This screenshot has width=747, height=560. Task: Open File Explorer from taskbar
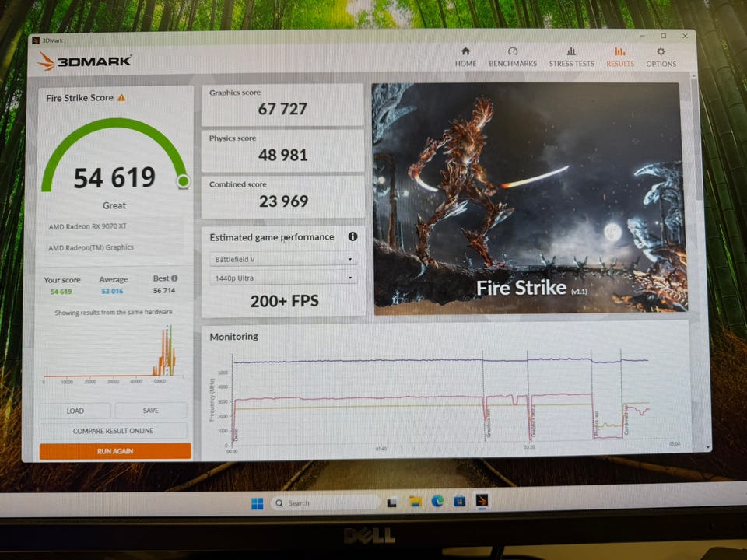416,502
